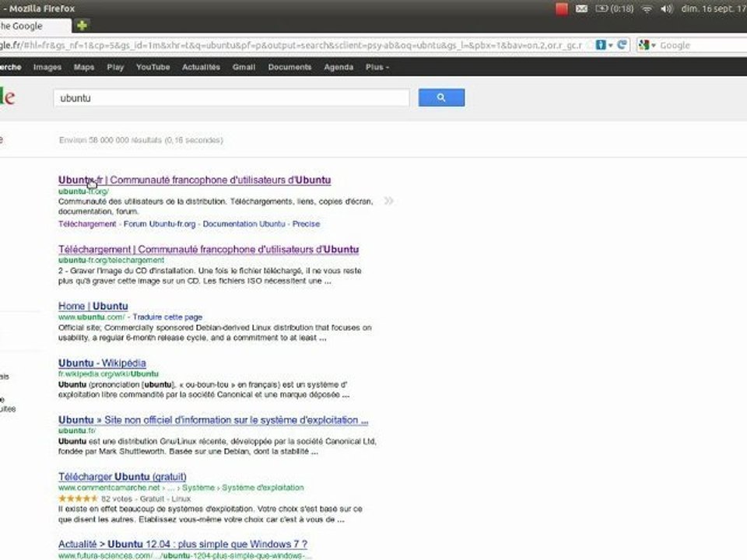Open the sound volume indicator
Screen dimensions: 747x560
667,9
